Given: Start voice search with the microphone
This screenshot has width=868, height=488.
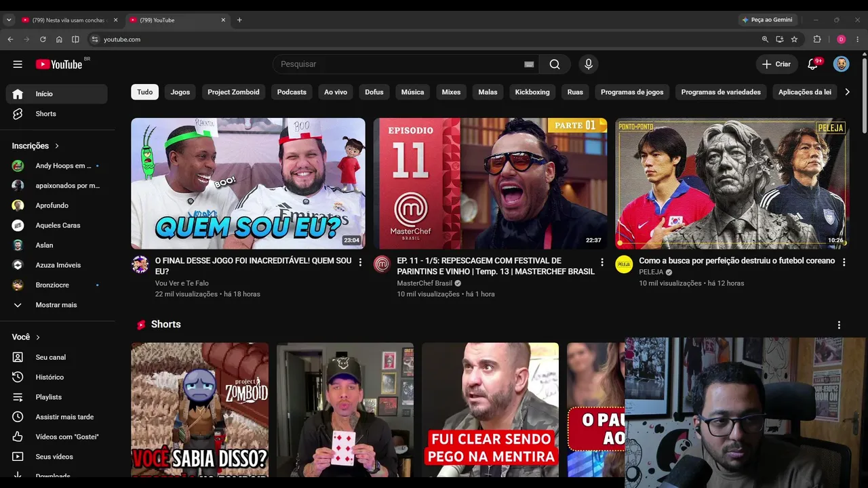Looking at the screenshot, I should point(589,64).
